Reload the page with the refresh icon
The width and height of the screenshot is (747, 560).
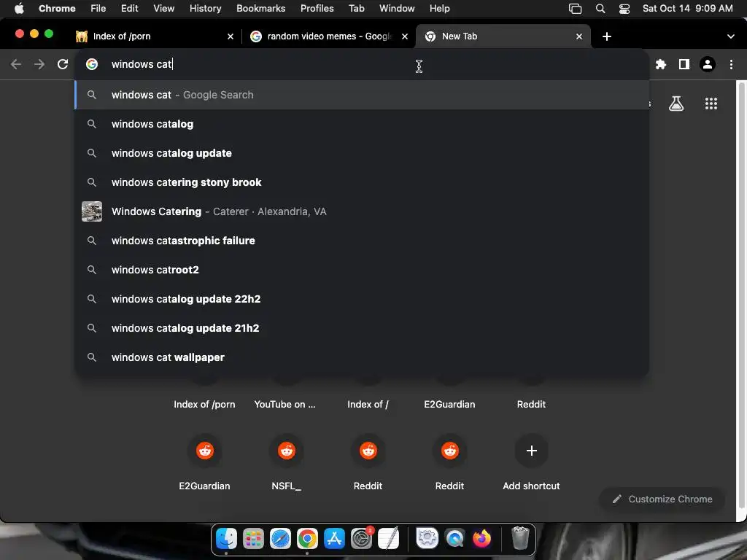click(x=63, y=64)
